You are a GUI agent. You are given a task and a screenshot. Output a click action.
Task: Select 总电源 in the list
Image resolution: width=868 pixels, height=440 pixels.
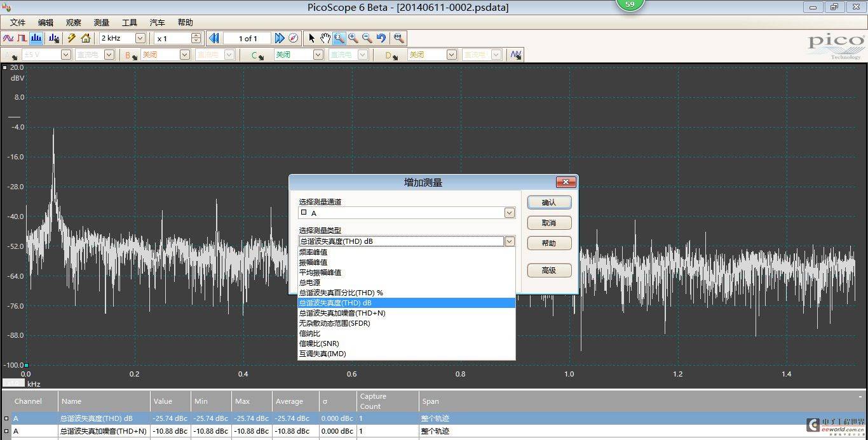click(406, 283)
